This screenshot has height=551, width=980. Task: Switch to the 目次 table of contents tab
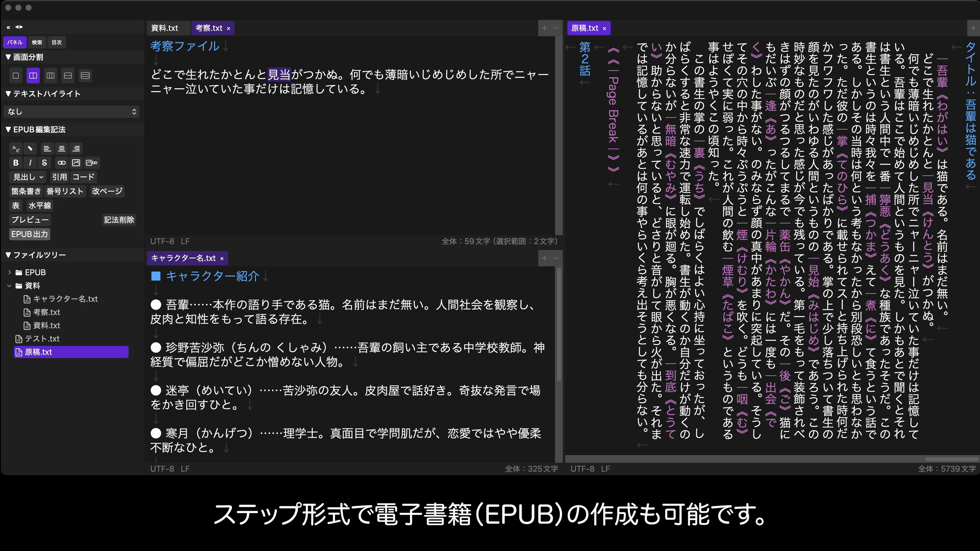tap(57, 42)
